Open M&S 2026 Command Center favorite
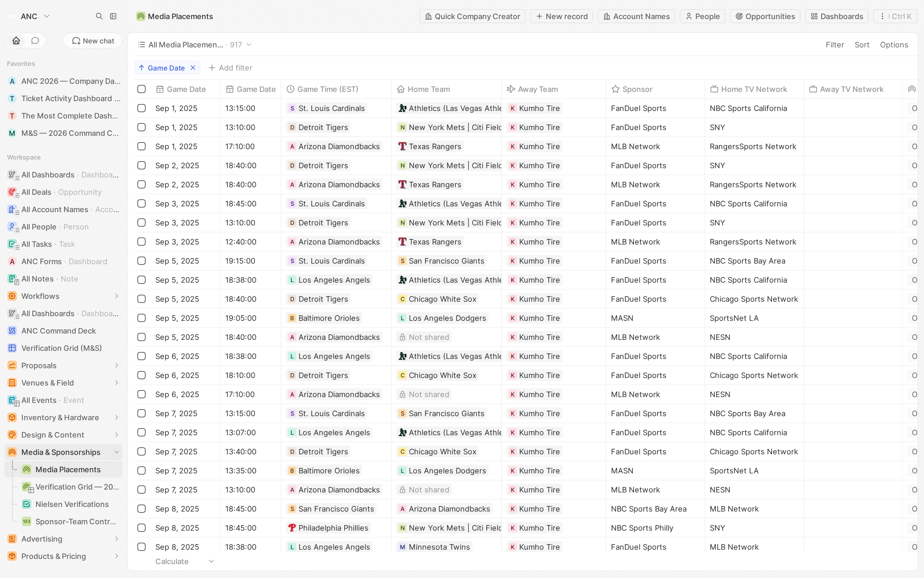This screenshot has height=578, width=924. 64,133
